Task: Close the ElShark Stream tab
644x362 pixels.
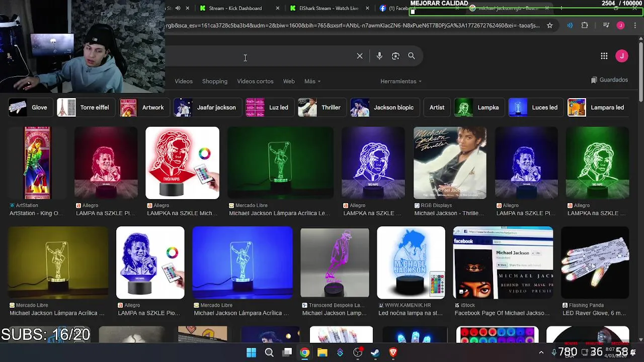Action: tap(367, 8)
